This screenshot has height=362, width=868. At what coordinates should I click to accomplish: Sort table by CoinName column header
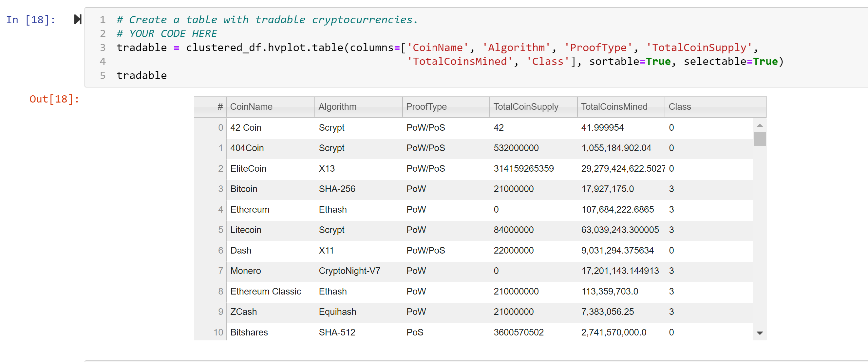271,107
